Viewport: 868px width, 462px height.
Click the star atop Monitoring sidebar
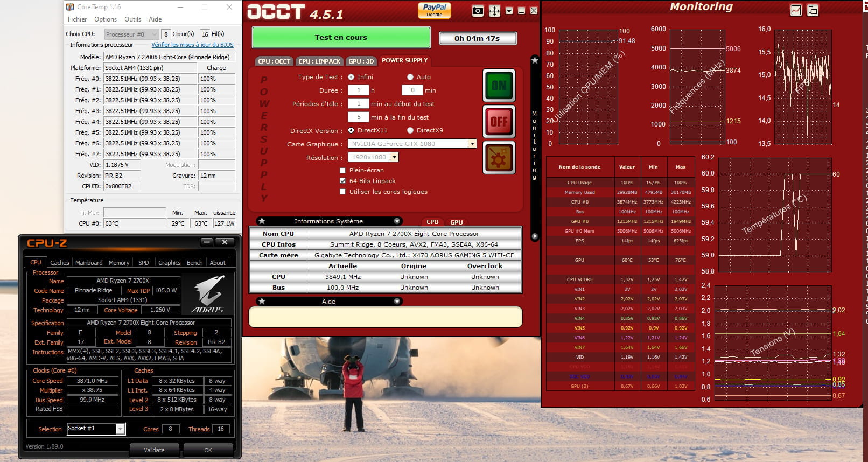(x=535, y=60)
